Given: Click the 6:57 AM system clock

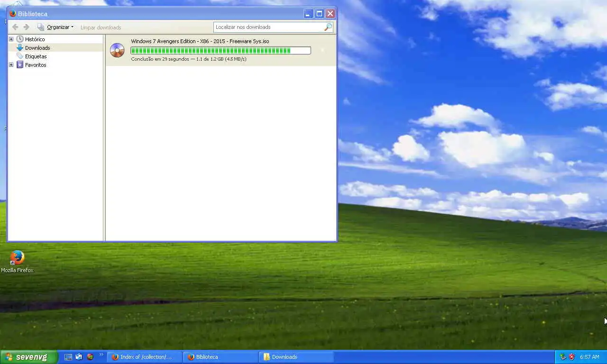Looking at the screenshot, I should (x=589, y=357).
